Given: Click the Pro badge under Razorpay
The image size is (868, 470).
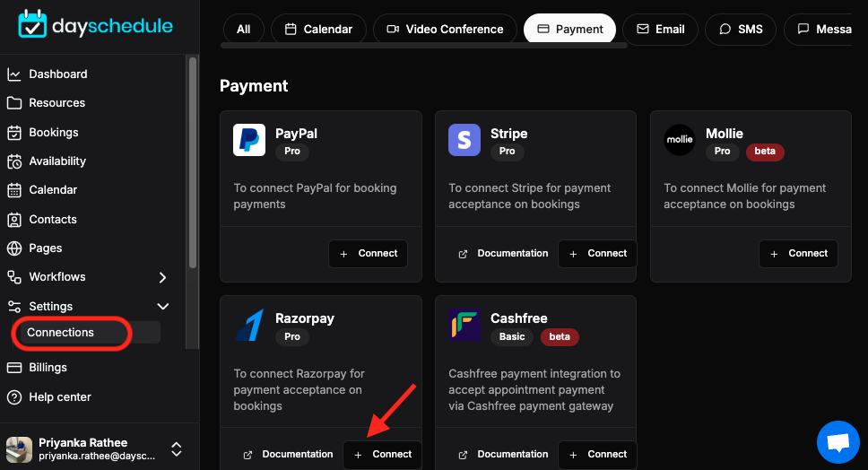Looking at the screenshot, I should coord(292,336).
